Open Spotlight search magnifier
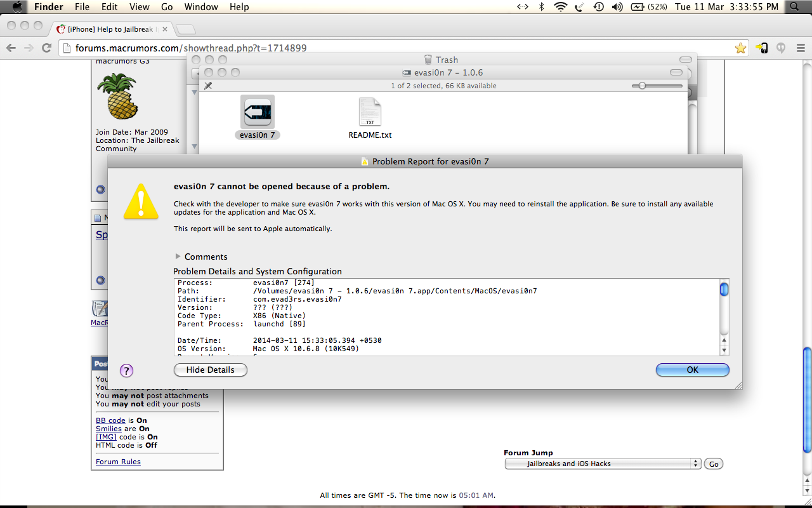This screenshot has width=812, height=508. click(x=794, y=7)
